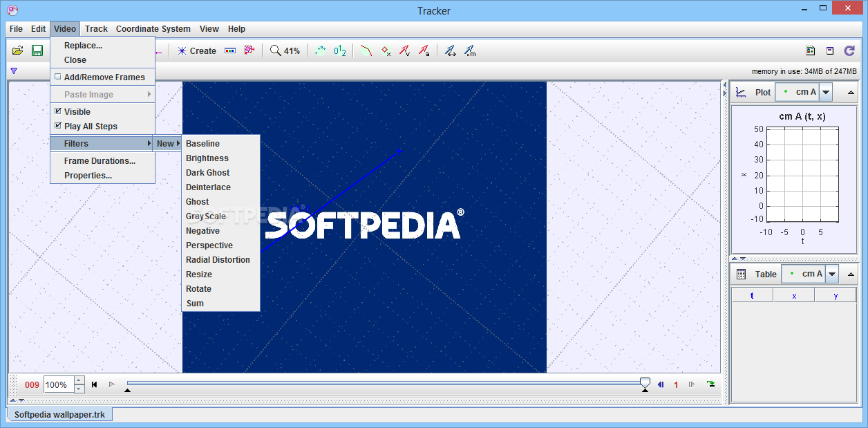
Task: Click the red 009 frame number readout
Action: [x=32, y=385]
